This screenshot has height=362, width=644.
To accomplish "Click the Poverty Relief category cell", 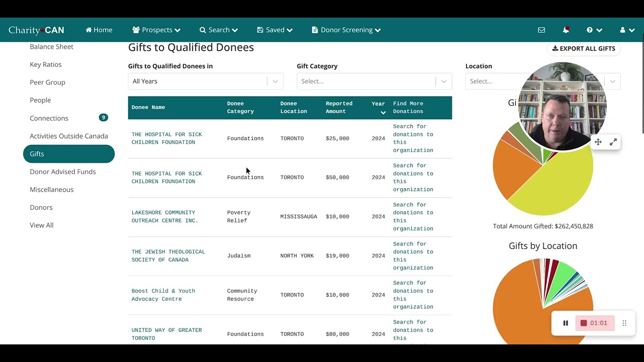I will point(239,217).
